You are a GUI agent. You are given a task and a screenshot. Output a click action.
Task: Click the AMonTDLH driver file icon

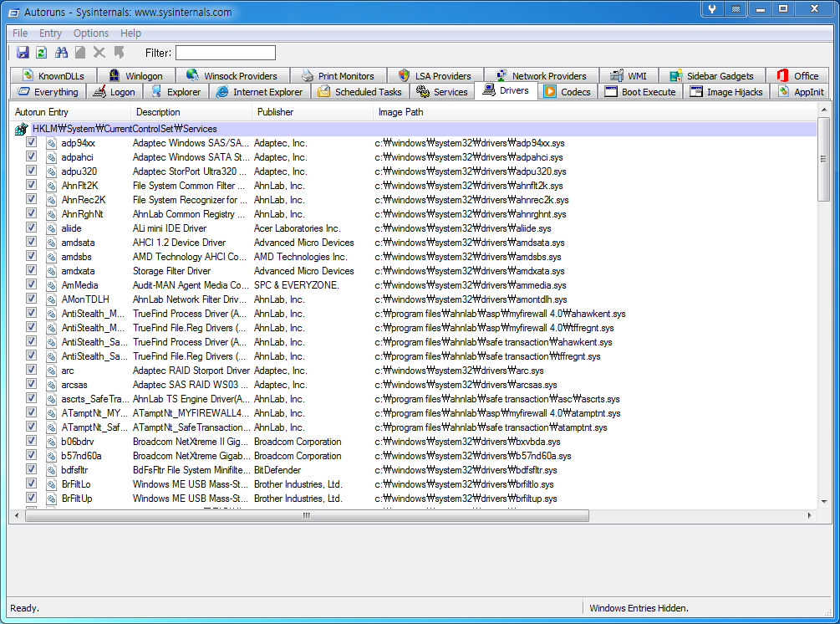(52, 299)
